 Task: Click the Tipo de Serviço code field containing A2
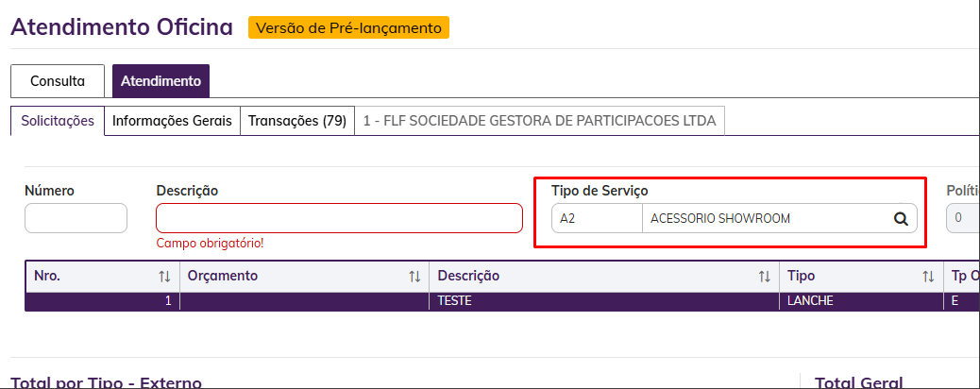tap(596, 219)
